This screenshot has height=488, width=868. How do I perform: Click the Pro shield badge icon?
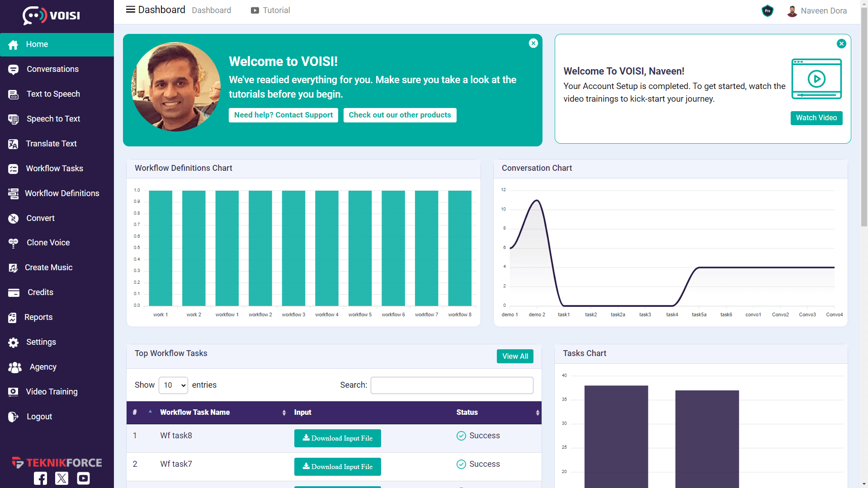click(767, 11)
